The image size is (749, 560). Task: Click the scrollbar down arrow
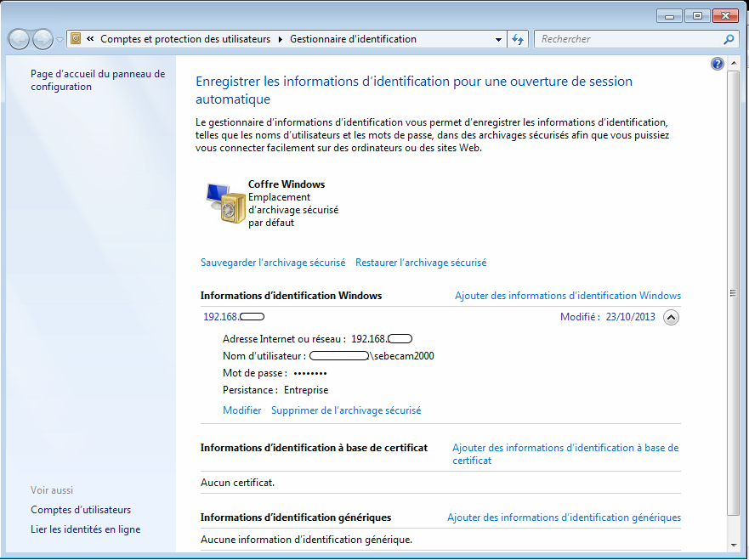[x=733, y=546]
